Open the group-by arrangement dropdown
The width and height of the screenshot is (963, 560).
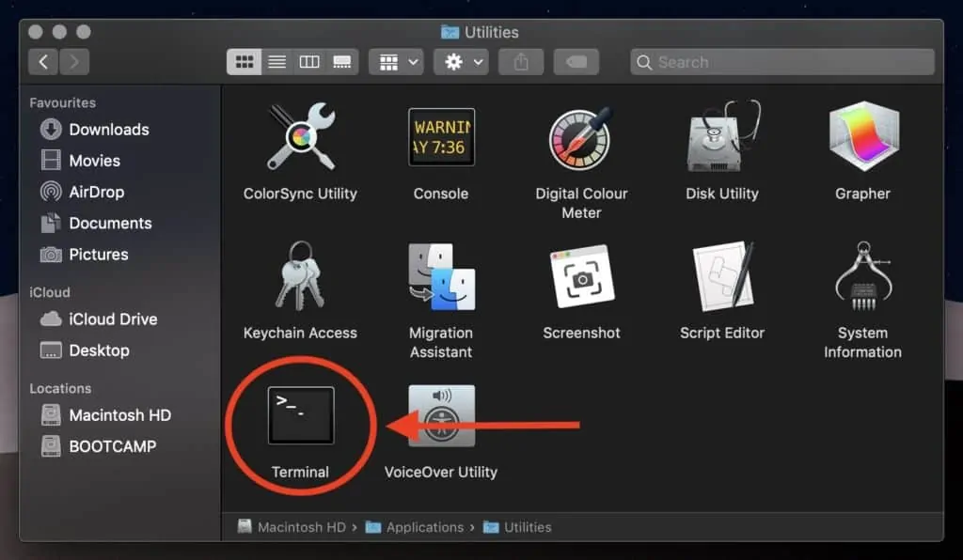[x=396, y=62]
